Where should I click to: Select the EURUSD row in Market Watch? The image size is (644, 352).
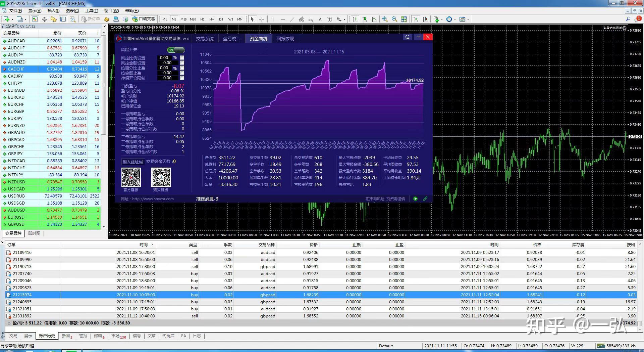tap(52, 217)
